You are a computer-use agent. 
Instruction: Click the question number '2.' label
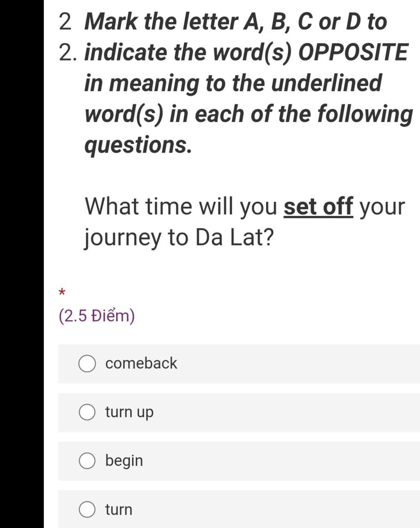(x=68, y=53)
